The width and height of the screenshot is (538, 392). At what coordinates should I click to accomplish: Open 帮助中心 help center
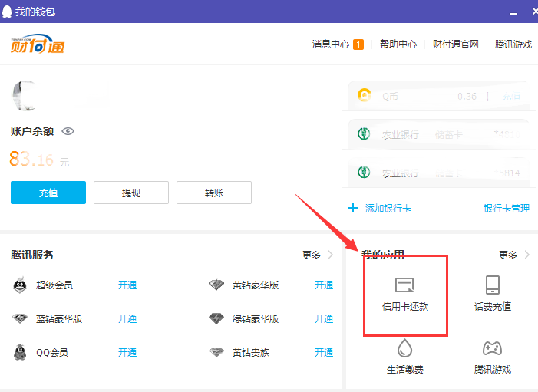pyautogui.click(x=398, y=44)
